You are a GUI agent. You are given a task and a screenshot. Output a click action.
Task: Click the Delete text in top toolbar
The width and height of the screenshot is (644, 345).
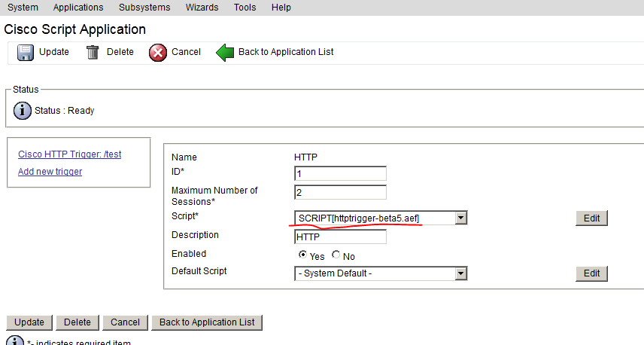[x=120, y=52]
